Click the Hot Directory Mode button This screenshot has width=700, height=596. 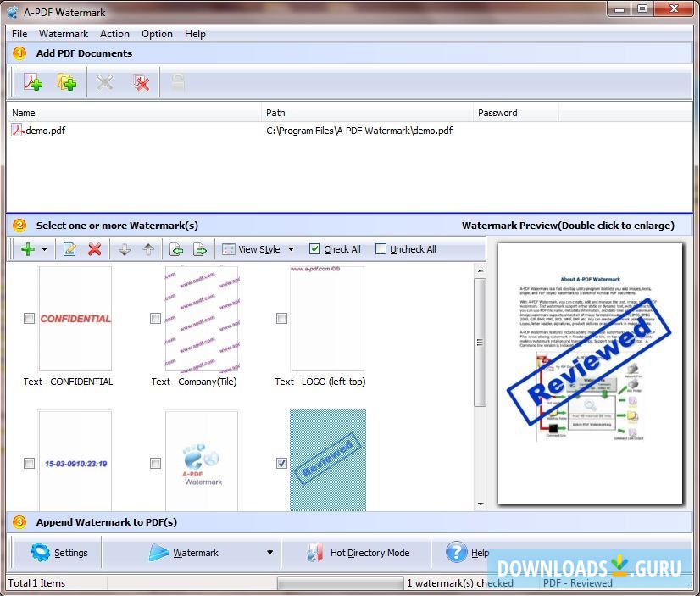(358, 553)
